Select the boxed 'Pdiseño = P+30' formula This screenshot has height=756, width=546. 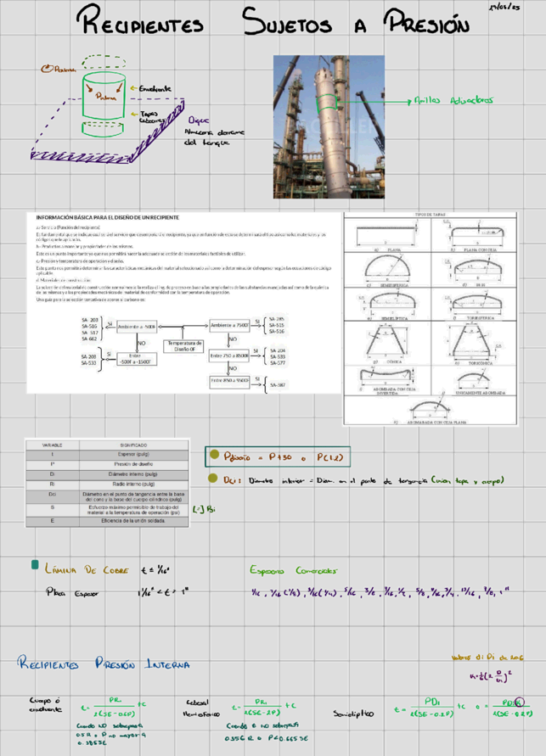[x=278, y=456]
